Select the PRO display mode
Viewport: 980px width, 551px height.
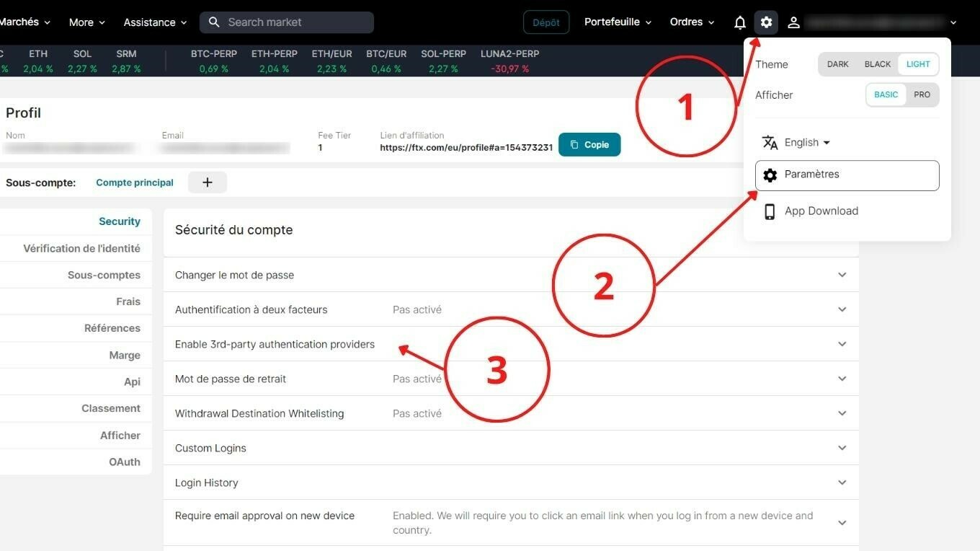922,94
